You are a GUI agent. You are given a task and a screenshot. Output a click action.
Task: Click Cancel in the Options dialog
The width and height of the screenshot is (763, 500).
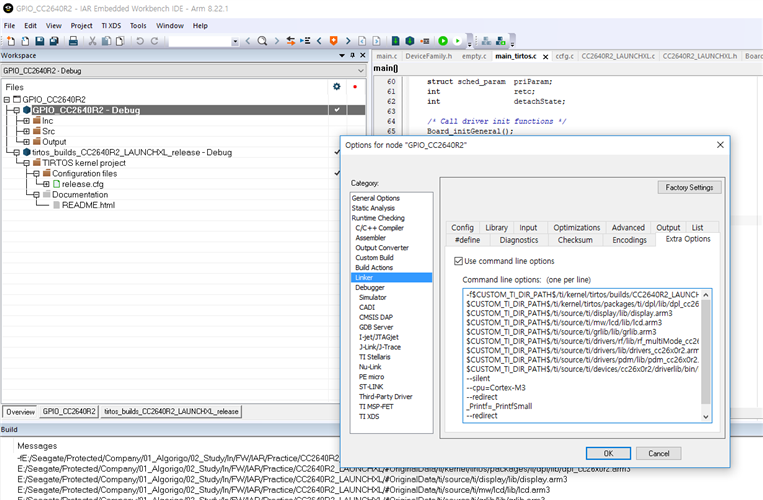pyautogui.click(x=658, y=453)
